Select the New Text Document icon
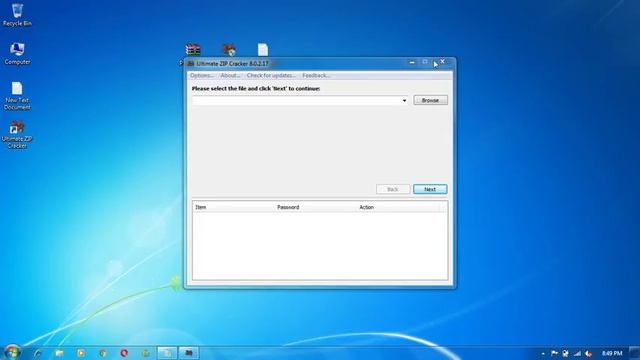 17,96
